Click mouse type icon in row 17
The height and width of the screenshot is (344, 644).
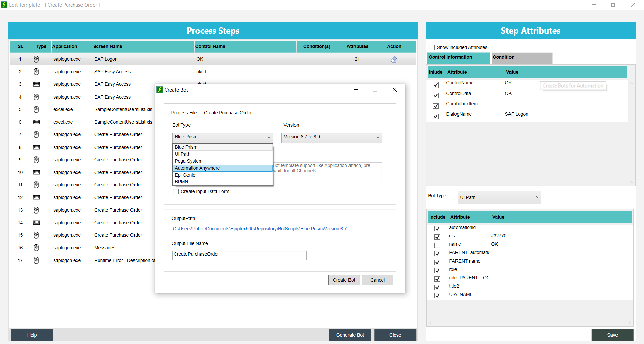[x=36, y=260]
